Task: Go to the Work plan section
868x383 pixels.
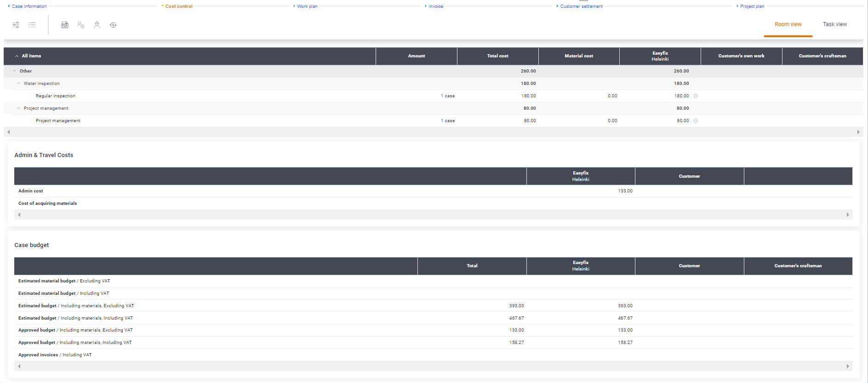Action: pos(307,6)
